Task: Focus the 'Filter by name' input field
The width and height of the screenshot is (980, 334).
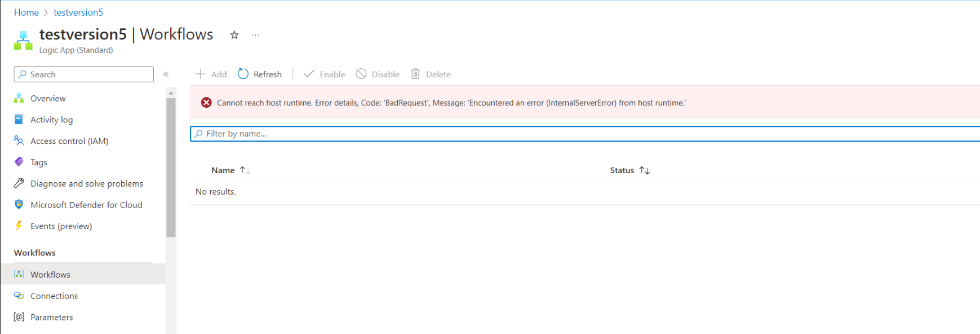Action: tap(585, 134)
